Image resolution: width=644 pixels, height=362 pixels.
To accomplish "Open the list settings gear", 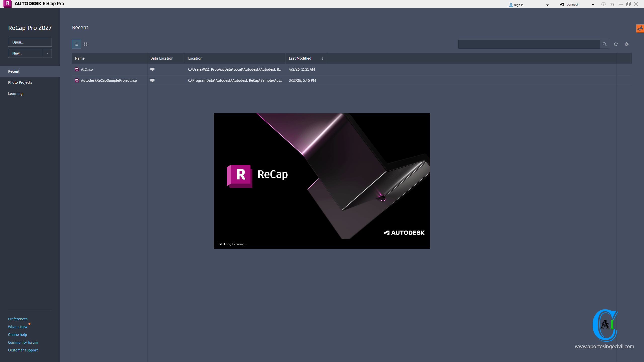I will click(x=627, y=44).
